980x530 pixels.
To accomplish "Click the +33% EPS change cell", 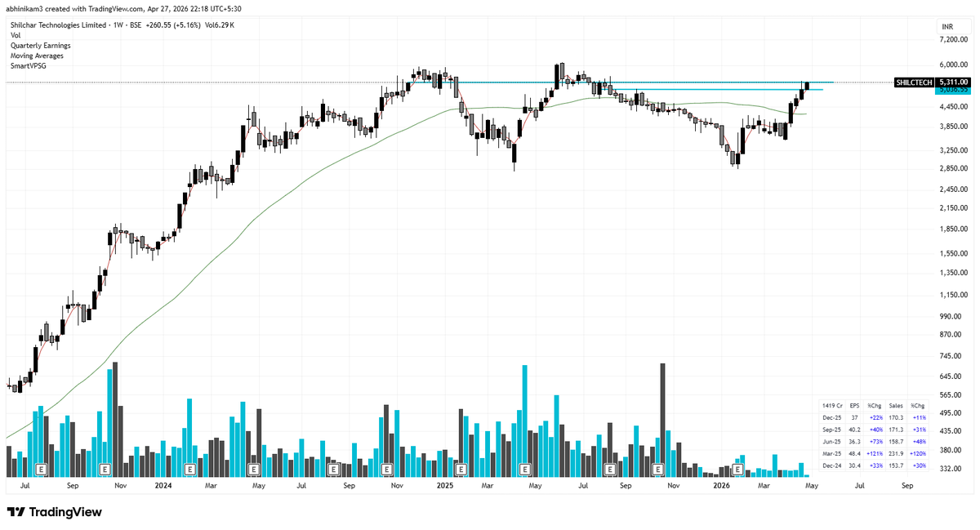I will click(875, 464).
